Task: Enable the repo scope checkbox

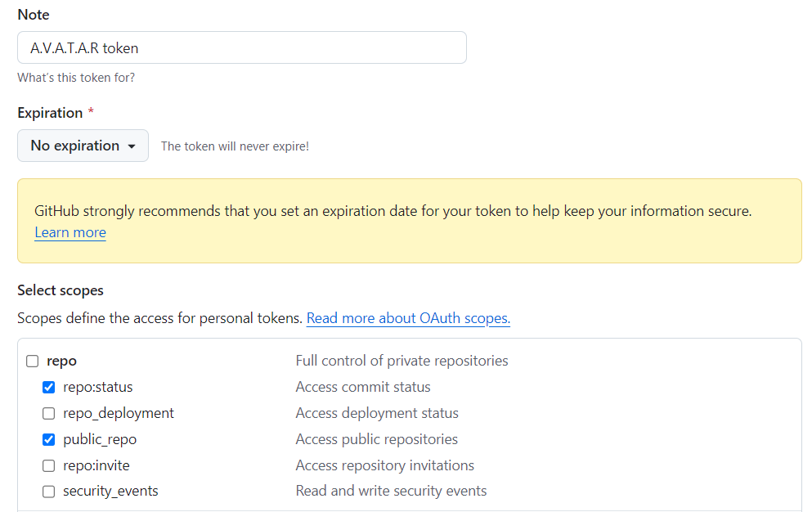Action: tap(33, 362)
